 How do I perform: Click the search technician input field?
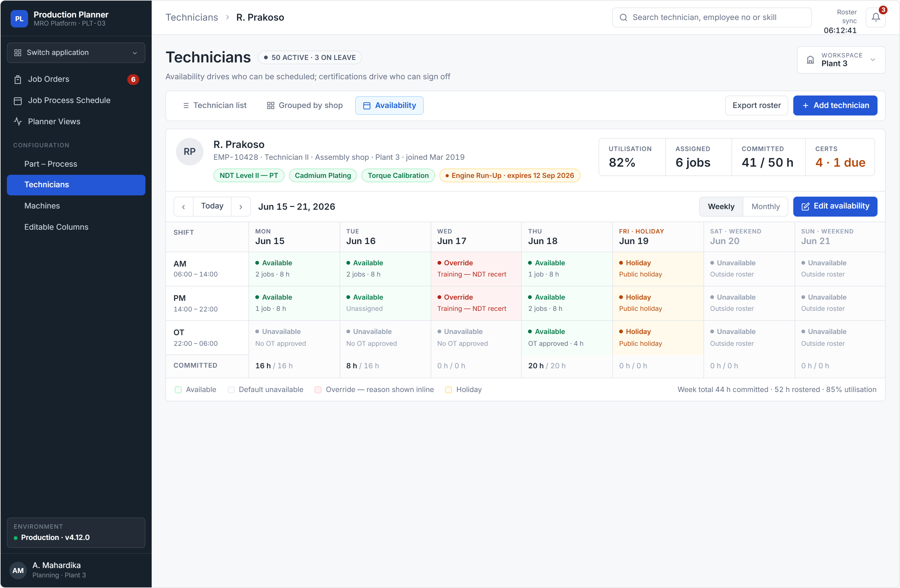click(712, 17)
